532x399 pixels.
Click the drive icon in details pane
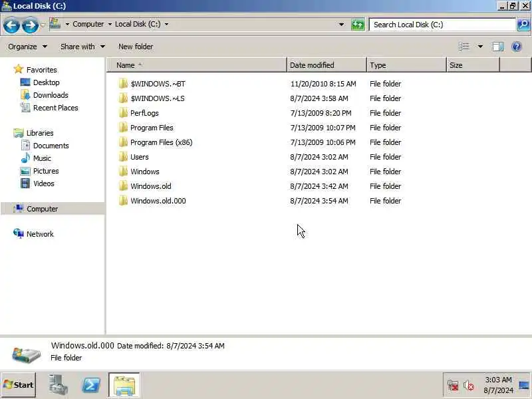tap(26, 354)
